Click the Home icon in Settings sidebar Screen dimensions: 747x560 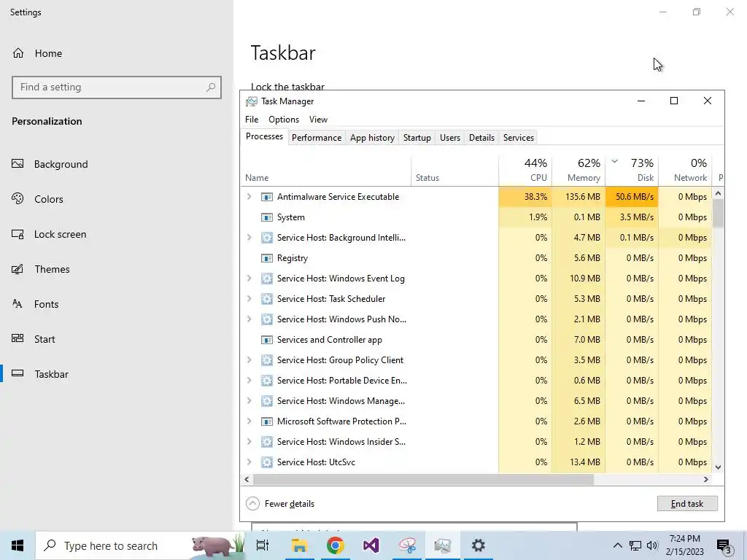(x=18, y=53)
